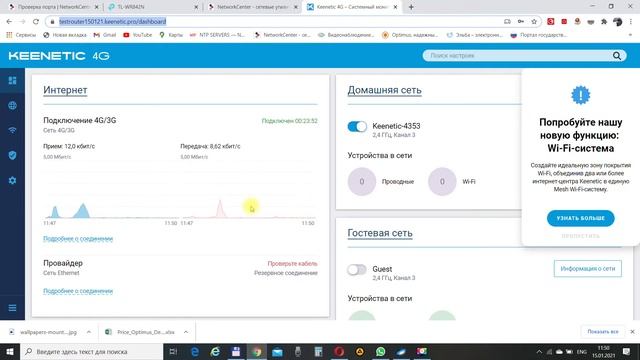Open a new browser tab with plus

pos(411,7)
